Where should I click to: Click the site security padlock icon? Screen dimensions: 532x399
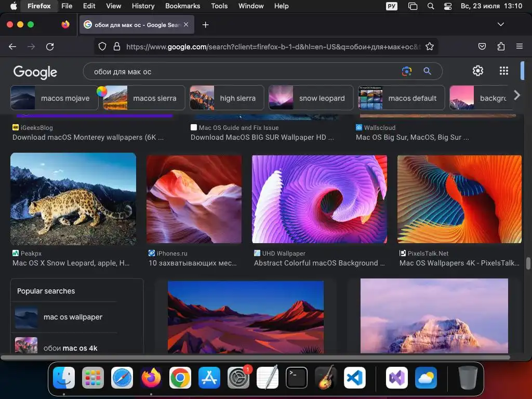117,46
